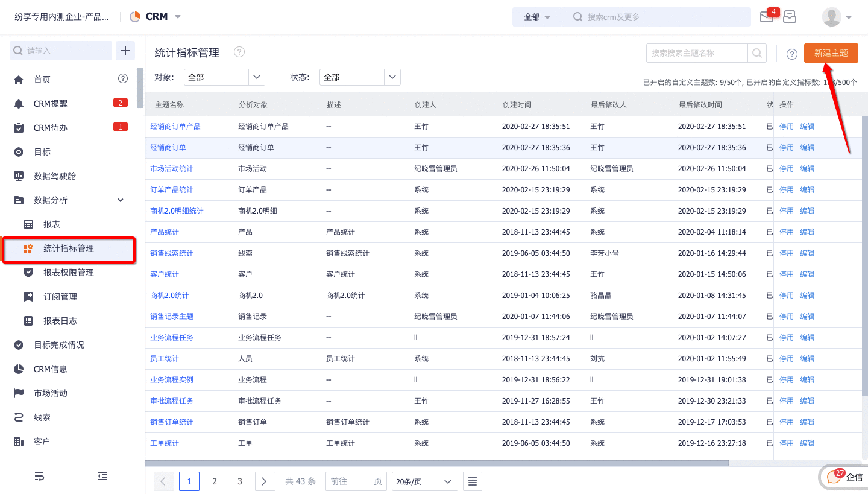Click the horizontal table scrollbar

[x=437, y=463]
